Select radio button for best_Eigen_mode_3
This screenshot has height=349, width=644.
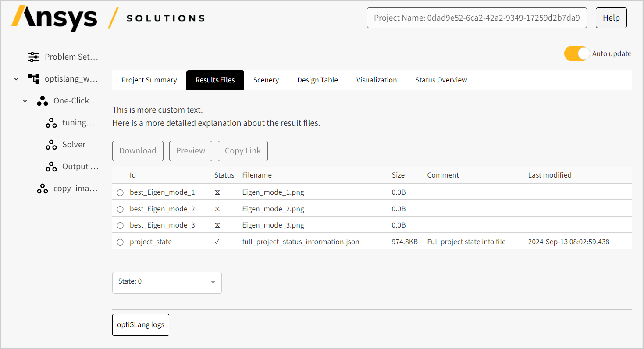tap(120, 226)
